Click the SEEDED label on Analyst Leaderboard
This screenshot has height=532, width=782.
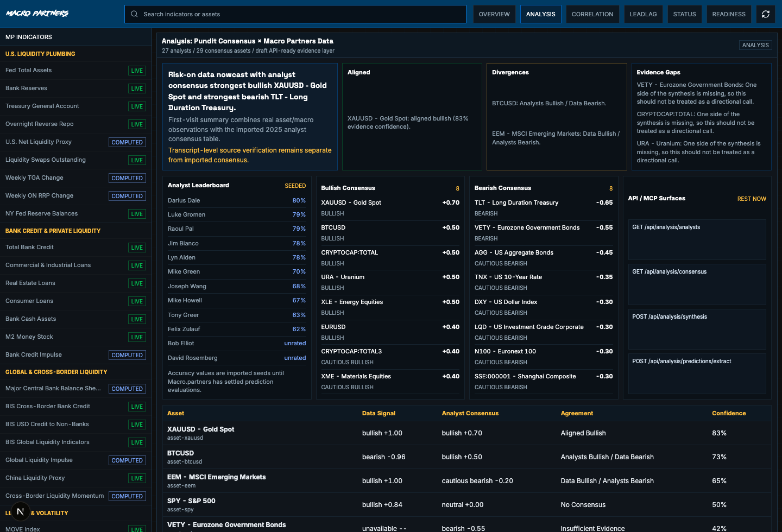click(295, 186)
